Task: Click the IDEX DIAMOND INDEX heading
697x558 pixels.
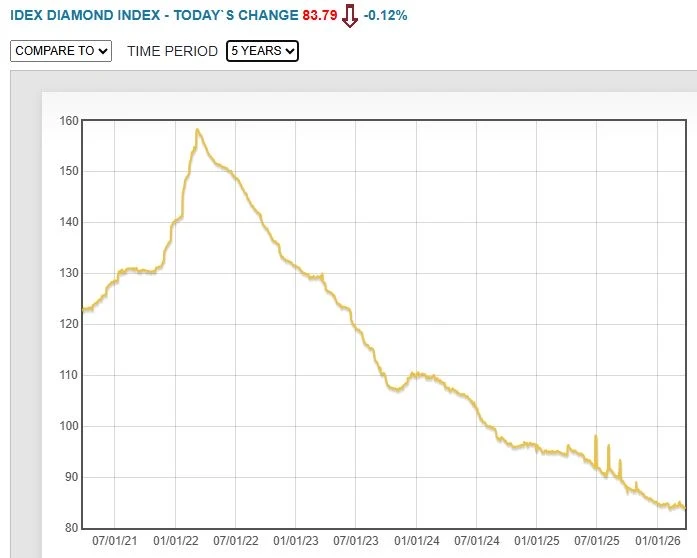Action: click(85, 15)
